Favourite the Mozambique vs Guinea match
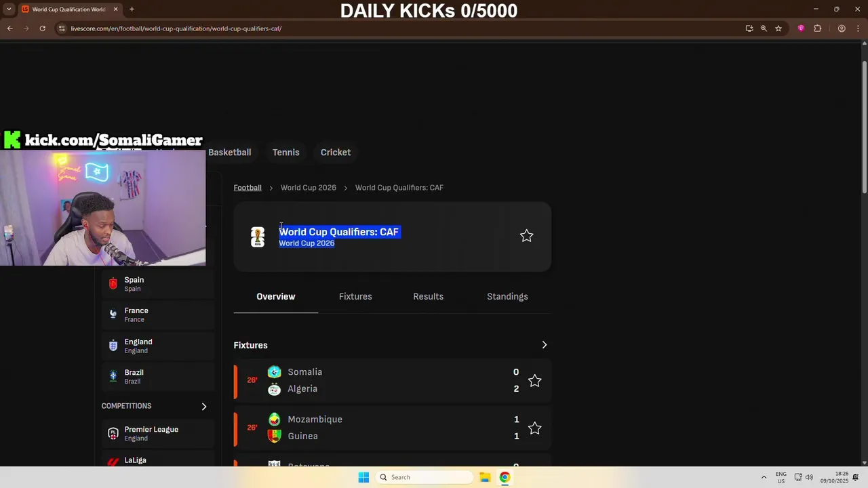The width and height of the screenshot is (868, 488). click(535, 428)
